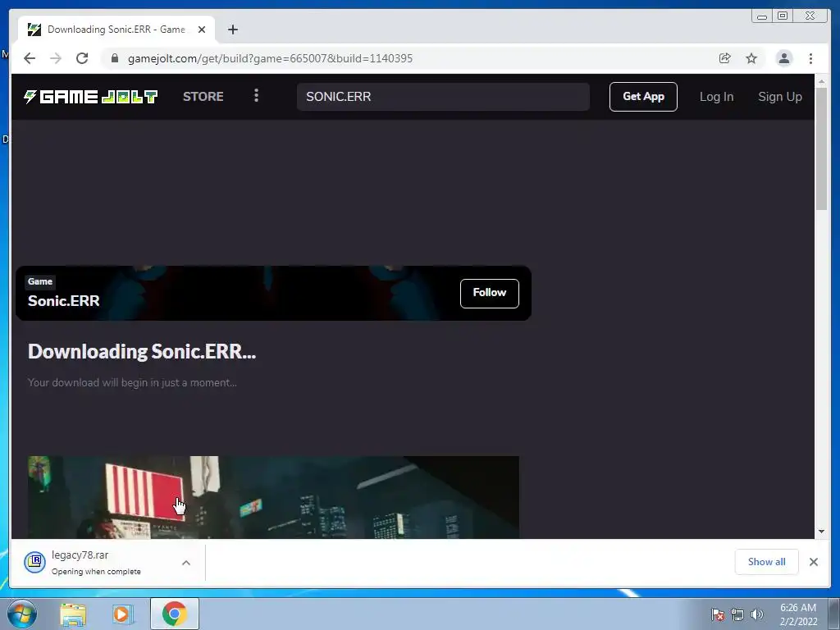Image resolution: width=840 pixels, height=630 pixels.
Task: Click the SONIC.ERR search field
Action: point(443,97)
